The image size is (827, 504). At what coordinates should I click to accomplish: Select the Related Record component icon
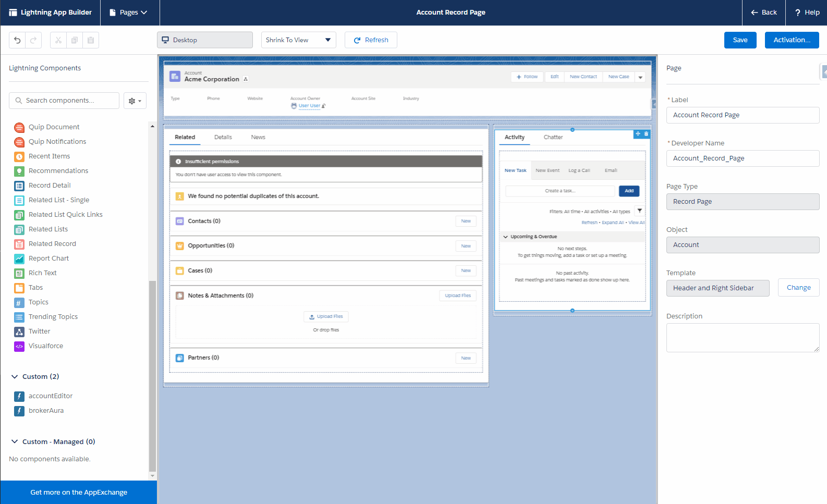19,244
